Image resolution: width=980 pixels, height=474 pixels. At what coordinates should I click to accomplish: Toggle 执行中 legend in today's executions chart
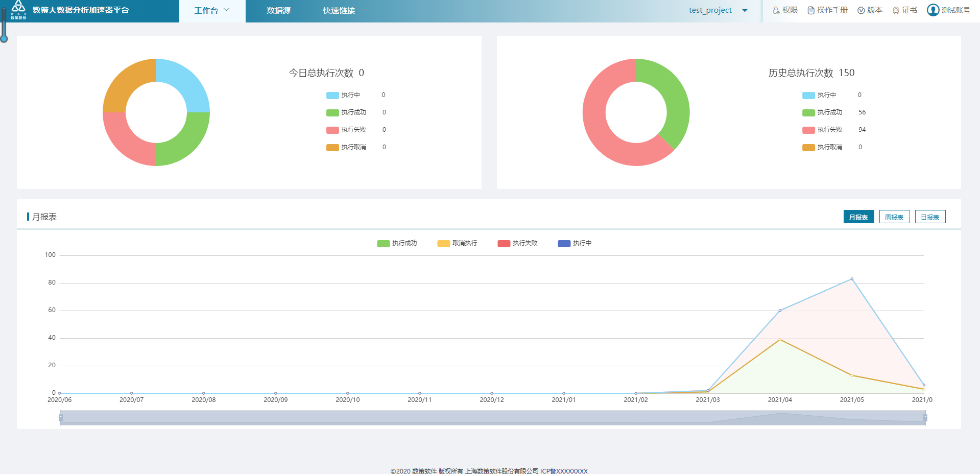(343, 95)
